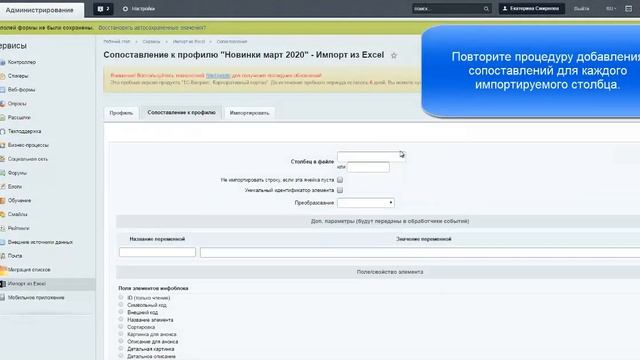Open Мобильное приложение in the sidebar

click(x=36, y=298)
